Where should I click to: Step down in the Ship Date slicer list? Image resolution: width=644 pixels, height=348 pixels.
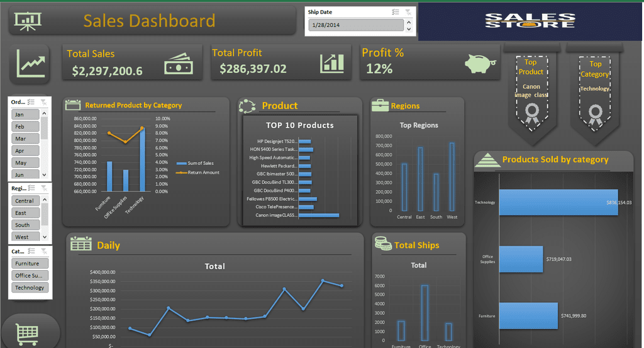click(409, 29)
